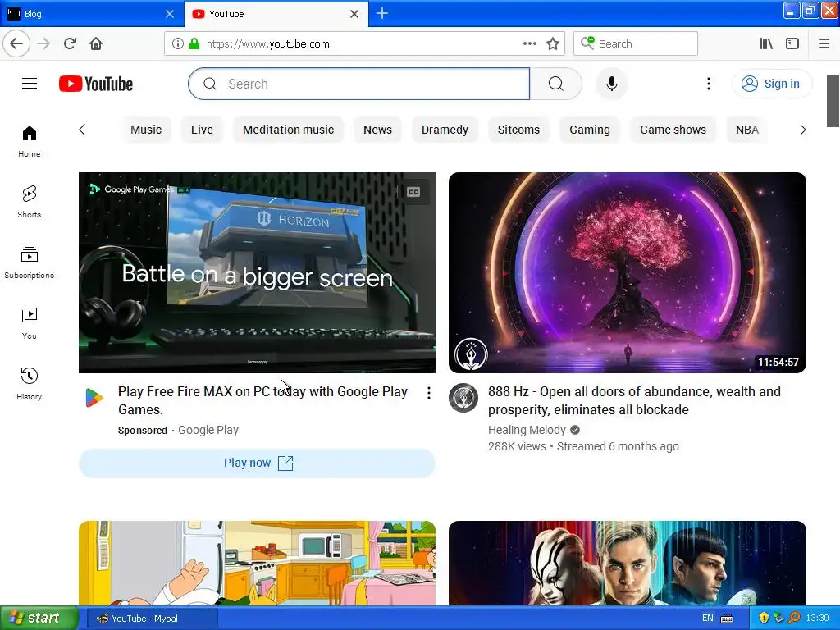
Task: Reload the current page
Action: [70, 43]
